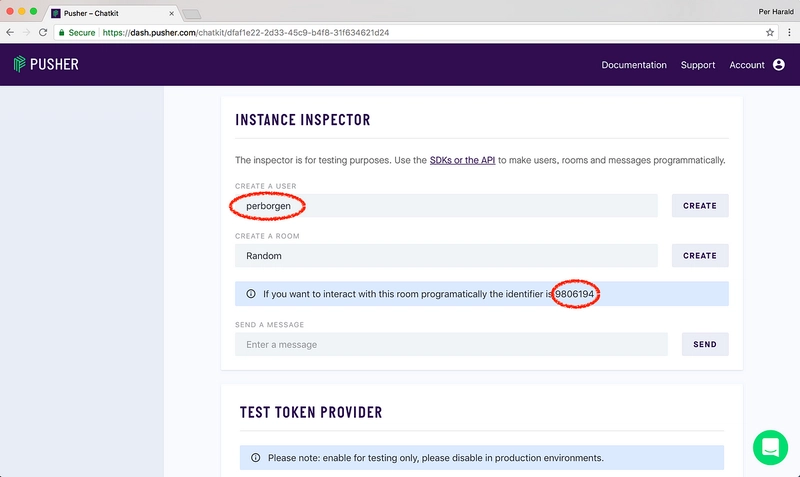Open the Account profile icon
This screenshot has width=800, height=477.
[779, 65]
